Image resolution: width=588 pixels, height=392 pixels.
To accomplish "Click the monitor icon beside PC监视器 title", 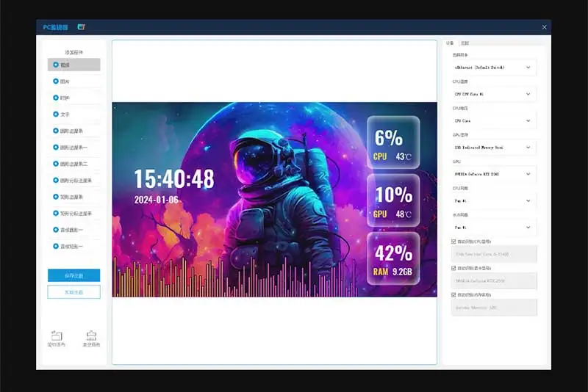I will tap(81, 27).
